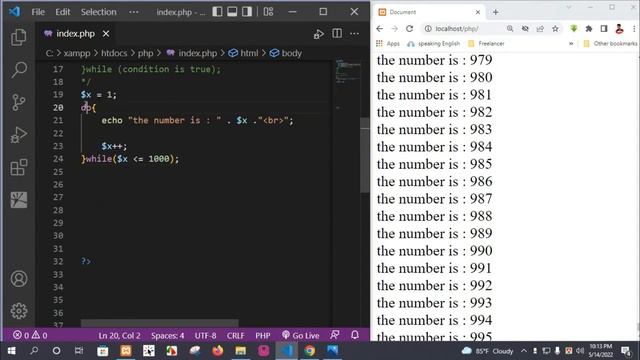Click php folder in the breadcrumb
This screenshot has height=360, width=640.
tap(145, 53)
